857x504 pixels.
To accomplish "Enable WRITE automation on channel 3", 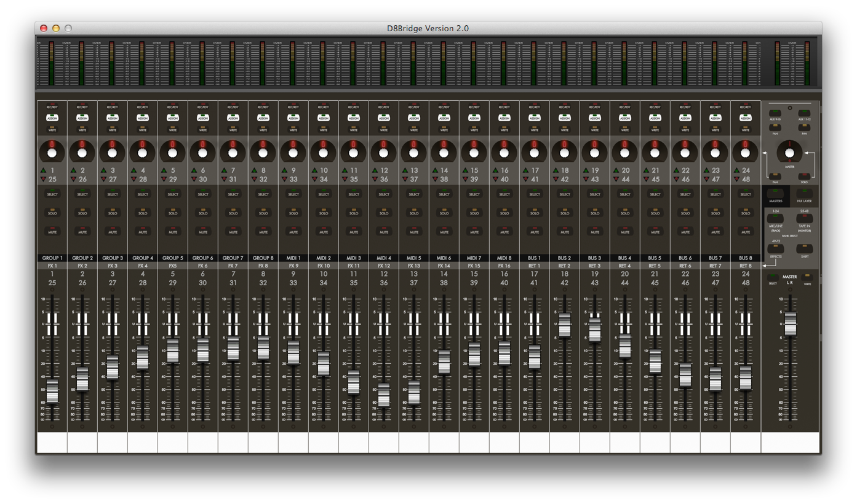I will 113,128.
